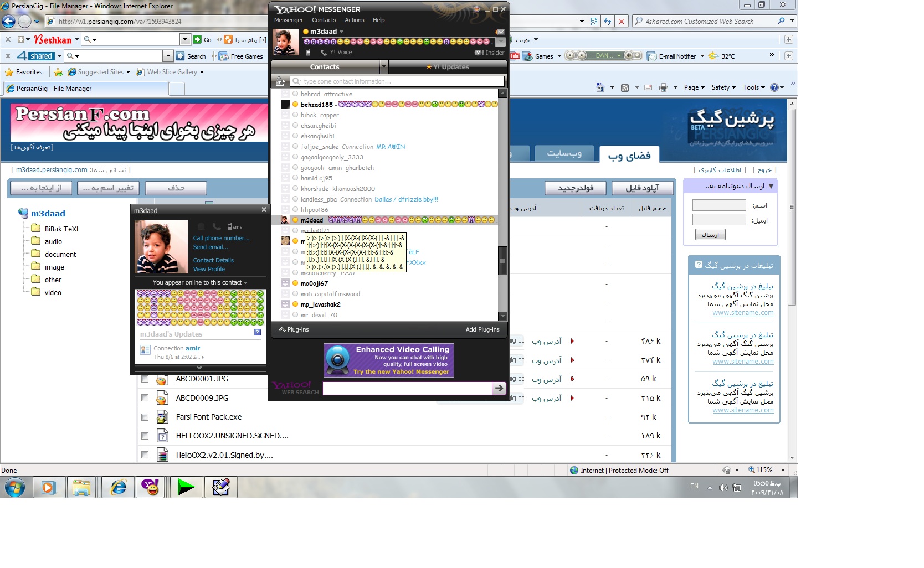Tick the checkbox for HelloOX2.v2.01.Signed file
Viewport: 924px width, 568px height.
145,455
